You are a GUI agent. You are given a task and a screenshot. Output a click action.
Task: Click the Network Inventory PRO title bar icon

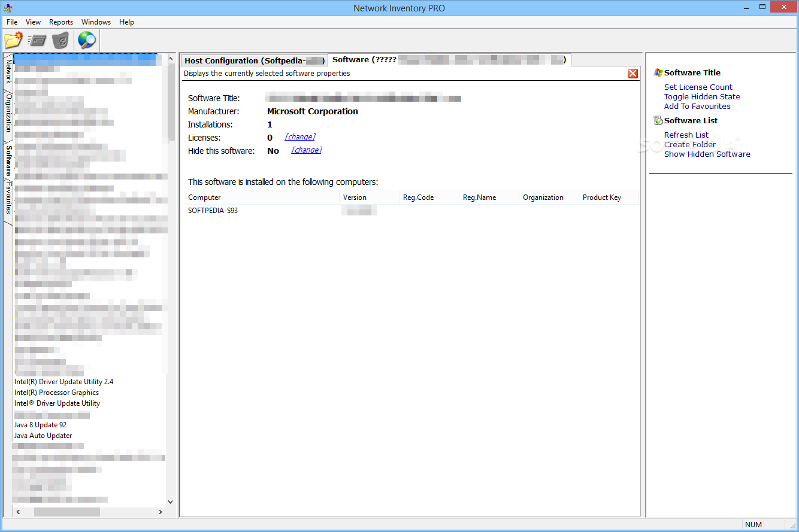click(8, 8)
